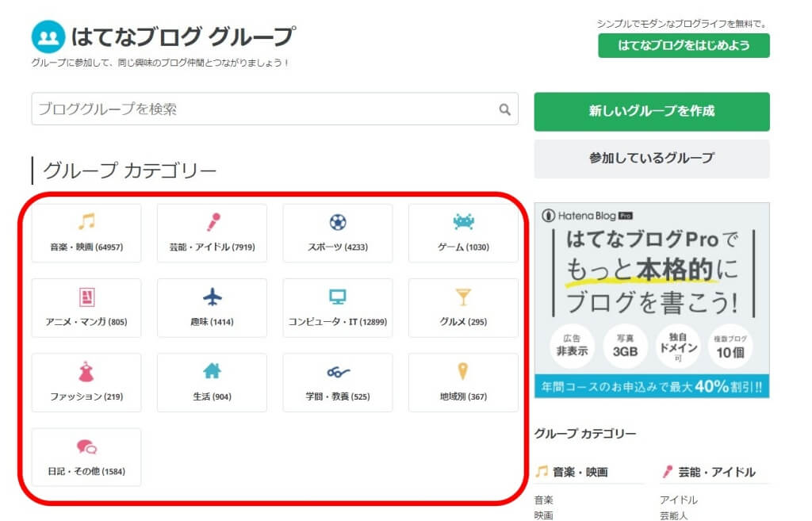Click the airplane icon for 趣味
Viewport: 812px width, 521px height.
pyautogui.click(x=213, y=297)
